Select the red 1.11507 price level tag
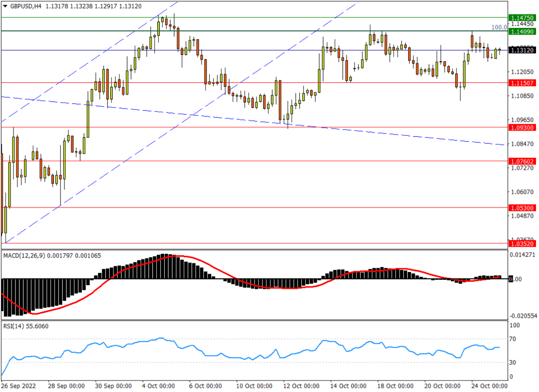The width and height of the screenshot is (539, 392). [522, 83]
